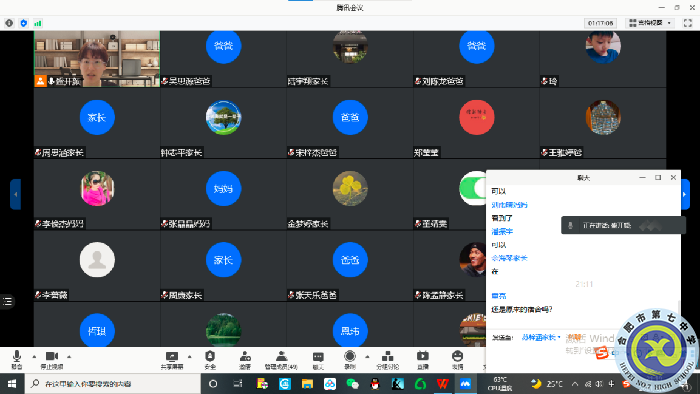The height and width of the screenshot is (394, 700).
Task: Click the speaking indicator microphone popup
Action: [x=623, y=225]
